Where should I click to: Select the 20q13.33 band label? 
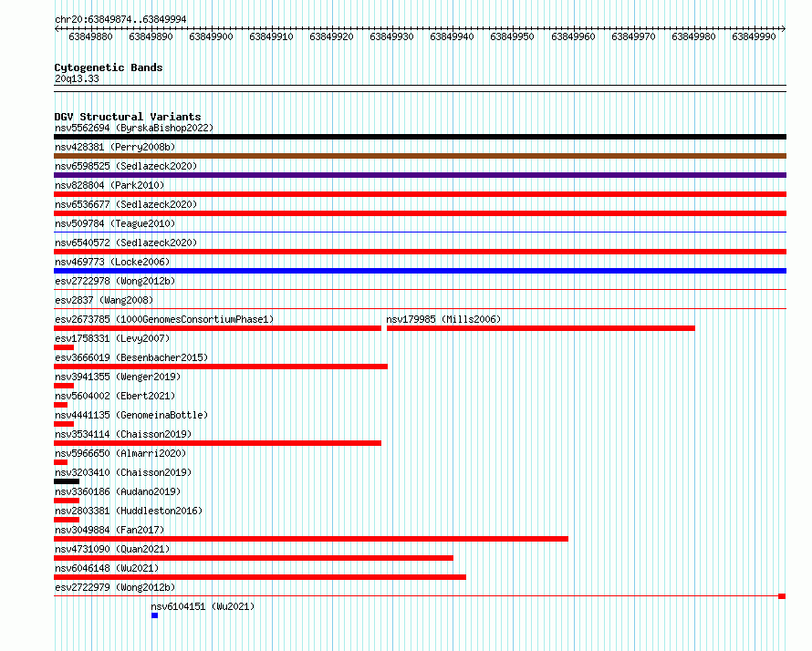tap(77, 78)
